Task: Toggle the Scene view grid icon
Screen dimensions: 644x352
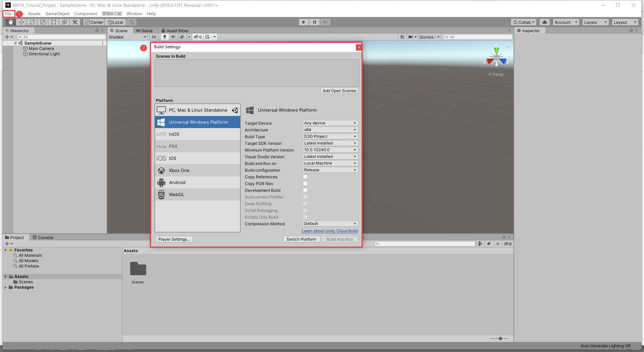Action: [207, 37]
